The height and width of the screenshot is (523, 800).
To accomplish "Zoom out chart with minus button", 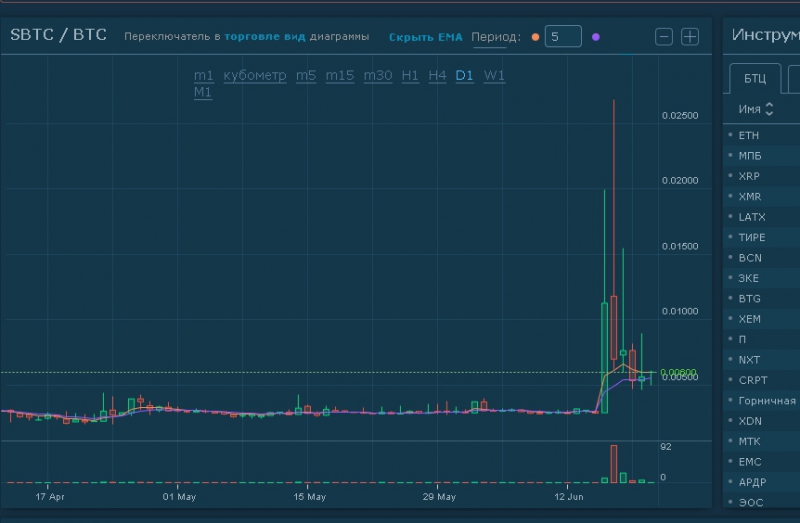I will click(664, 37).
